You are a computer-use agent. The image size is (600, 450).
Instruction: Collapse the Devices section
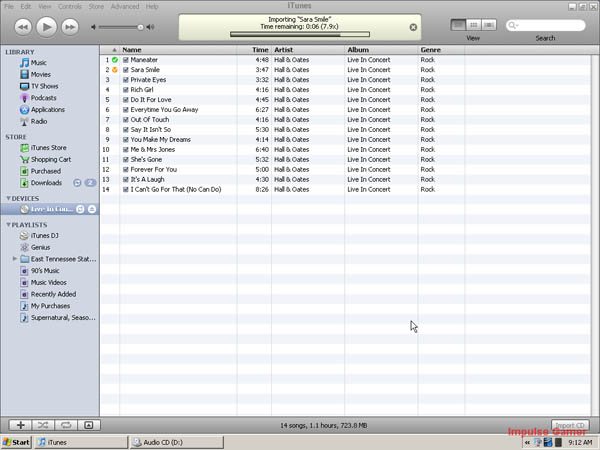[8, 198]
